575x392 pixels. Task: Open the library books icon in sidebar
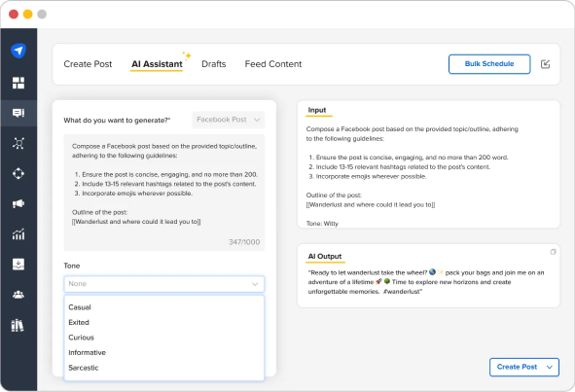click(x=18, y=325)
